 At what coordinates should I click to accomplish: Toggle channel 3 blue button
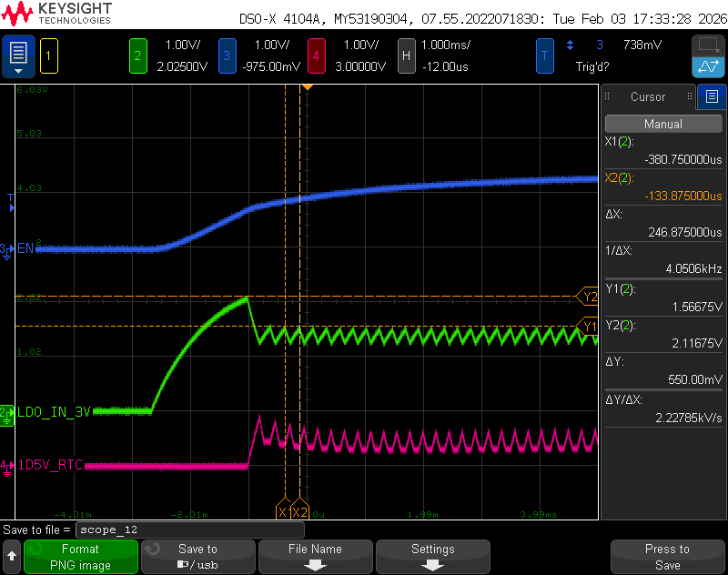[227, 55]
